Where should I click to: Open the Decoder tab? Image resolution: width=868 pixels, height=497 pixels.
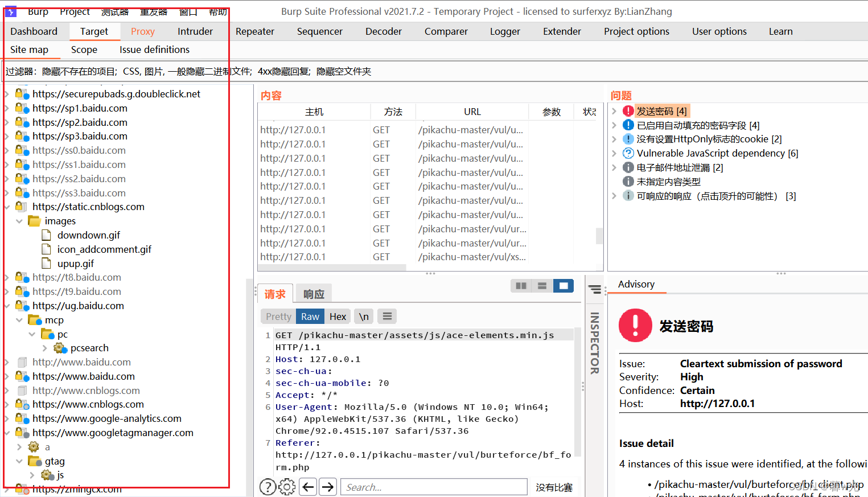point(384,31)
